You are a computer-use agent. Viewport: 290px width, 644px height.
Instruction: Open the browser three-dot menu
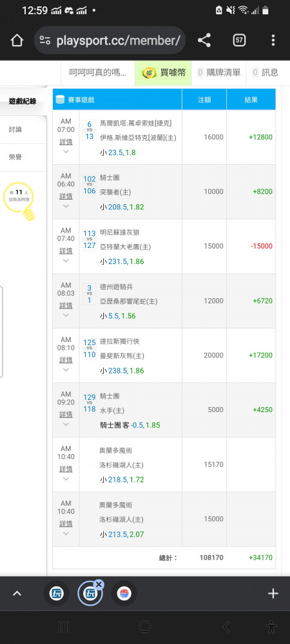[273, 40]
